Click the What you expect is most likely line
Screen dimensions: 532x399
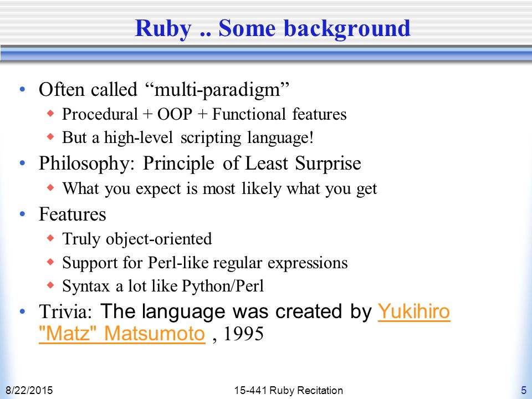point(219,188)
